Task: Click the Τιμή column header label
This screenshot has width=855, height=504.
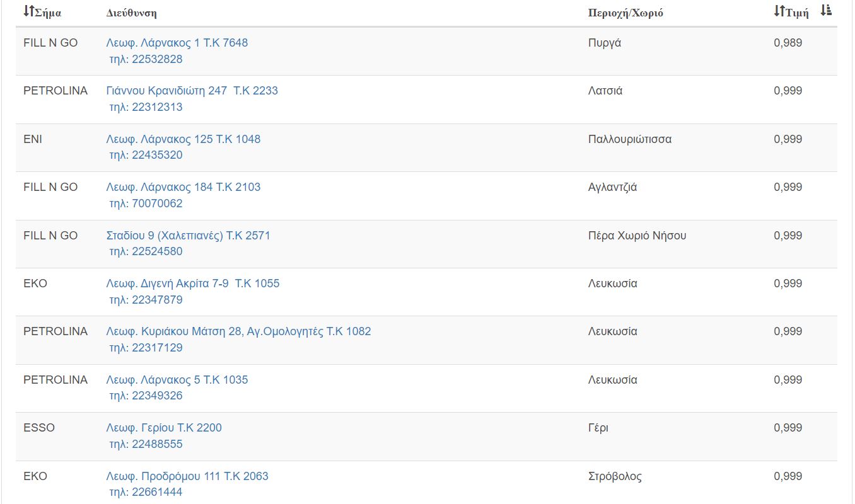Action: (x=797, y=13)
